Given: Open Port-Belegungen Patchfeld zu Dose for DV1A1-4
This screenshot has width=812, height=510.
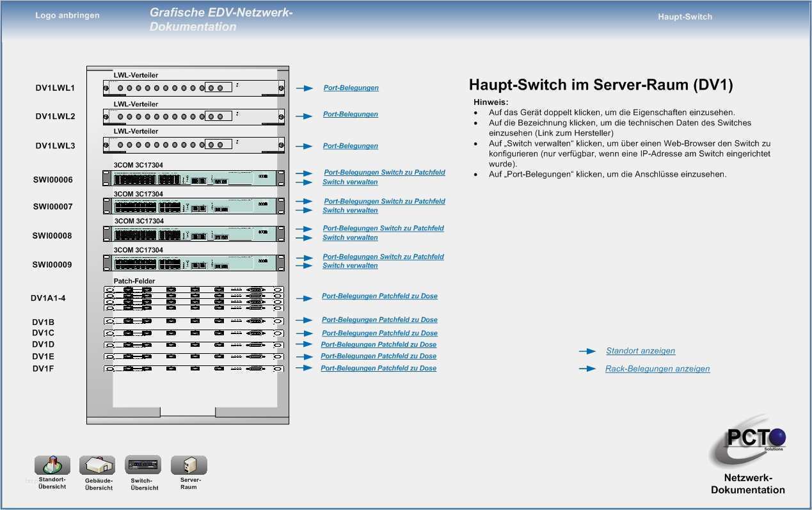Looking at the screenshot, I should pos(379,296).
